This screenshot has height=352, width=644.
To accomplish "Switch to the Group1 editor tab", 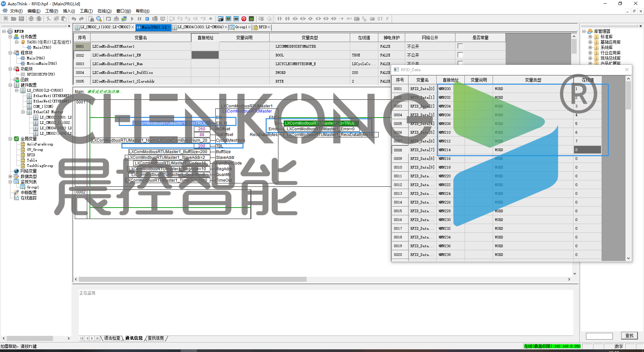I will tap(241, 27).
